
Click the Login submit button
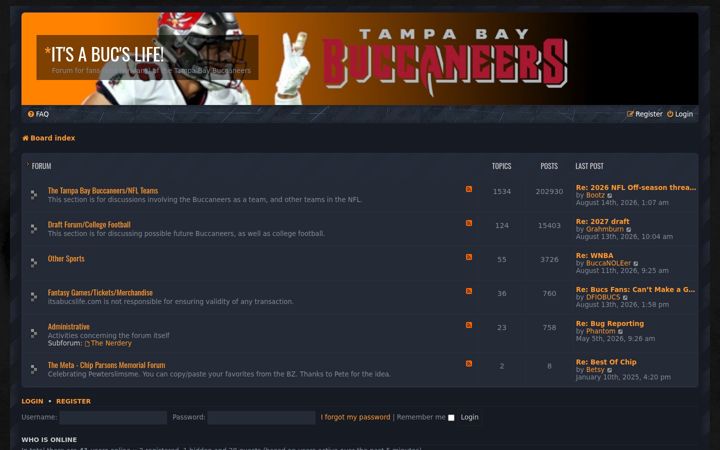(469, 417)
